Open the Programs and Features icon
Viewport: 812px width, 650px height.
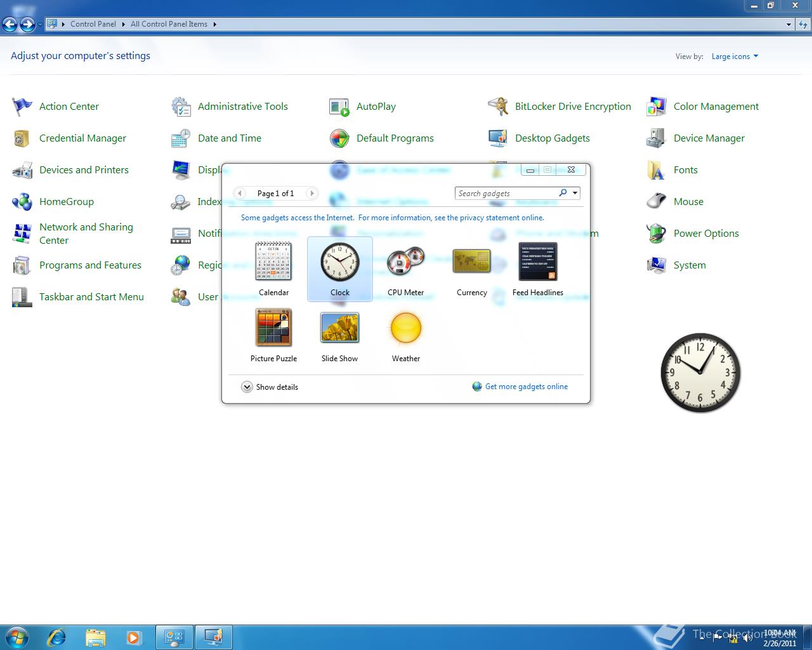22,265
